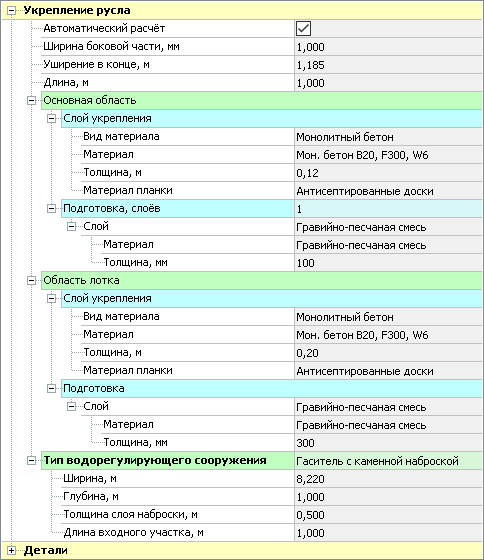Uncheck the Автоматический расчёт checkbox

pos(303,29)
